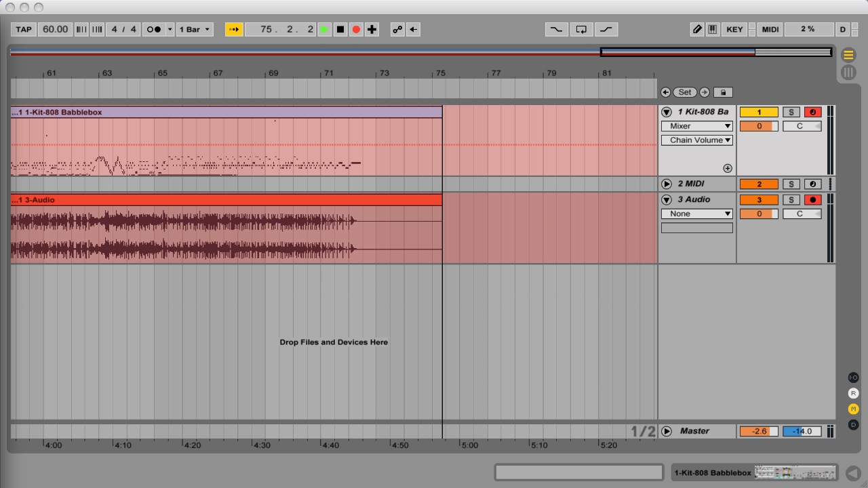Switch to Session View using vertical-bars icon
This screenshot has height=488, width=868.
click(848, 73)
